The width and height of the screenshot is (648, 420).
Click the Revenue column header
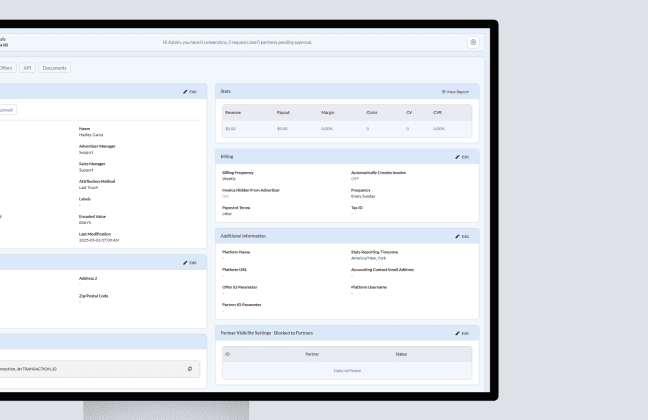pos(233,112)
